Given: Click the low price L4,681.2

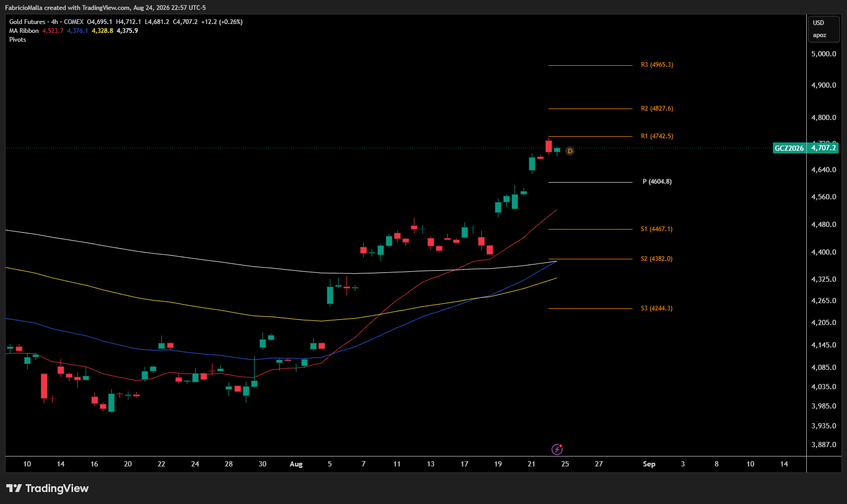Looking at the screenshot, I should (x=157, y=22).
